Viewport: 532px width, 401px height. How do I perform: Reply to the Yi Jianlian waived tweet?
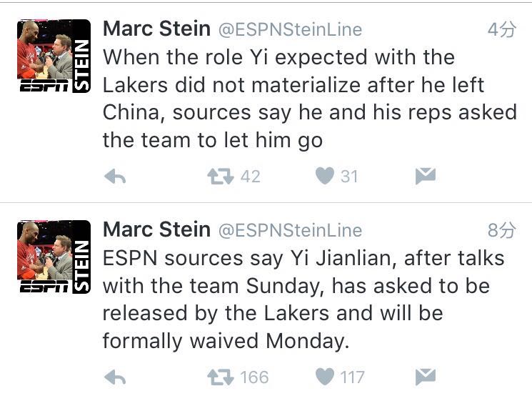coord(115,377)
